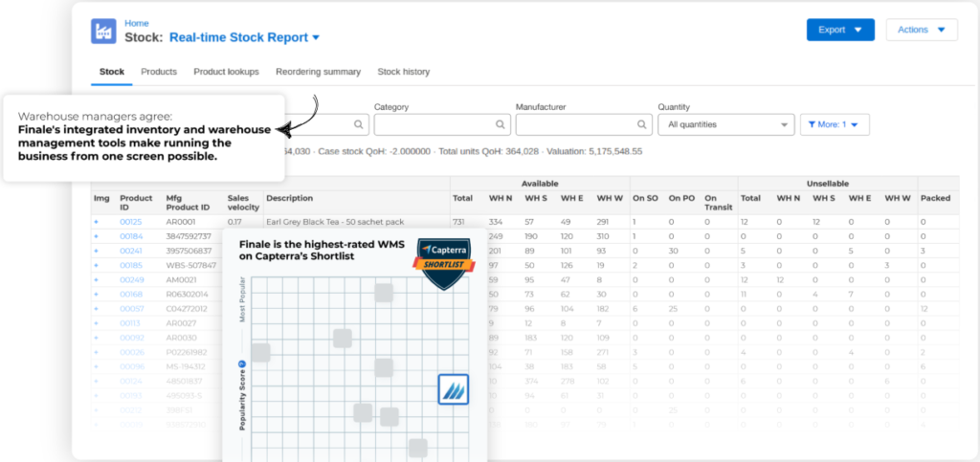The image size is (980, 462).
Task: Open product ID 00168 link
Action: [130, 294]
